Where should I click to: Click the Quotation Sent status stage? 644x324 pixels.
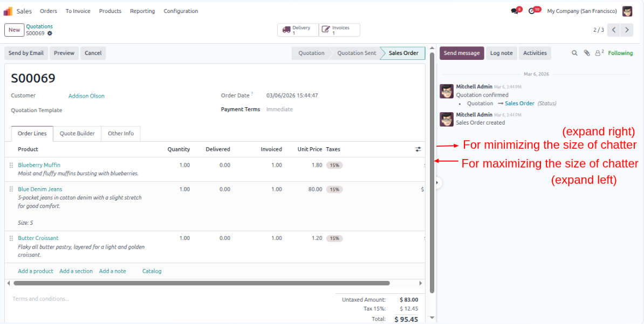tap(357, 53)
